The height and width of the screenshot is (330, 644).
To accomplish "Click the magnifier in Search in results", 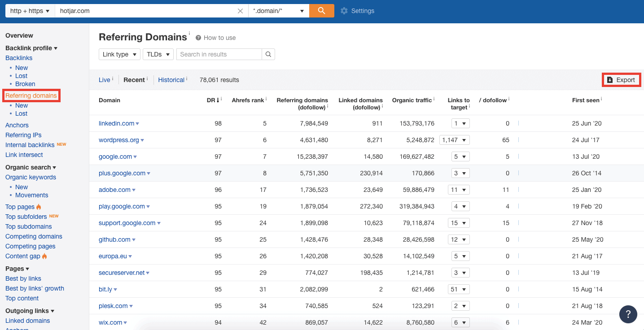I will (x=268, y=54).
